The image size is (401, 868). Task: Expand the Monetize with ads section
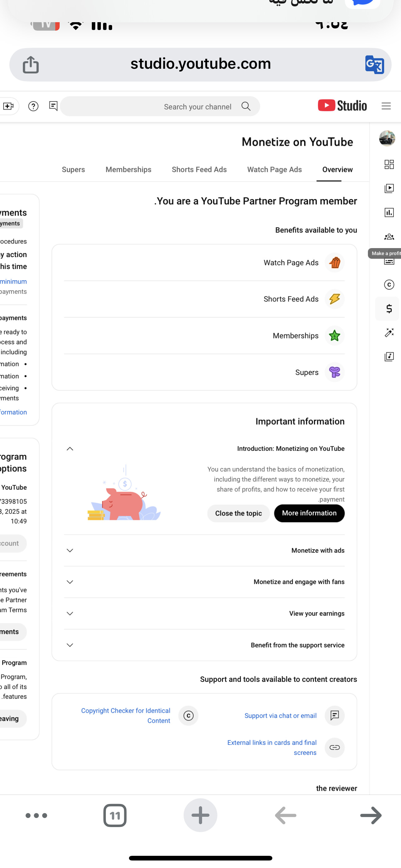70,550
